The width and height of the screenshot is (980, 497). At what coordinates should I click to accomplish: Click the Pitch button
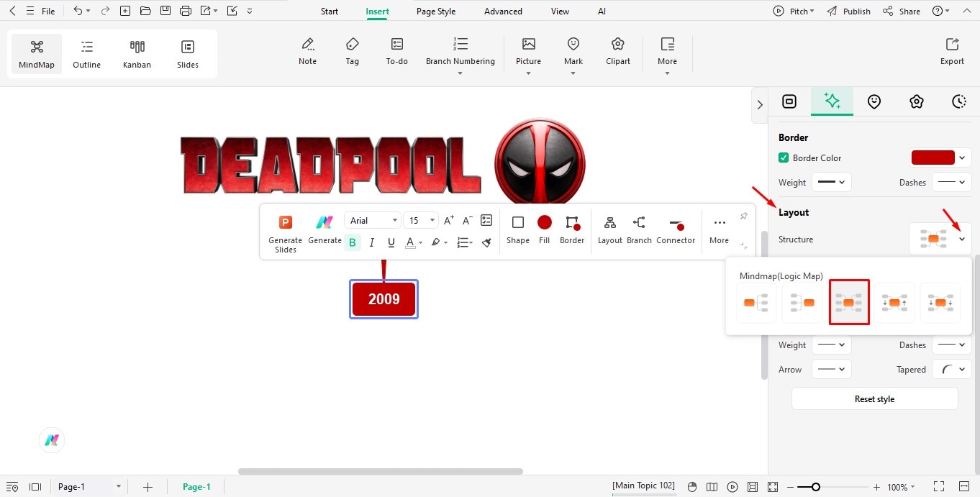794,12
